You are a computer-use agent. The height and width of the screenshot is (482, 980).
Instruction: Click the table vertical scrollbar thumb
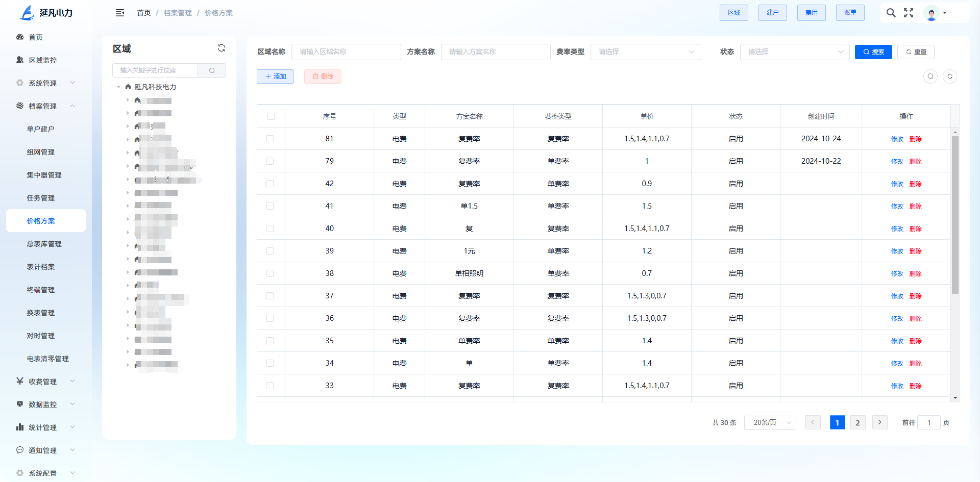coord(955,214)
